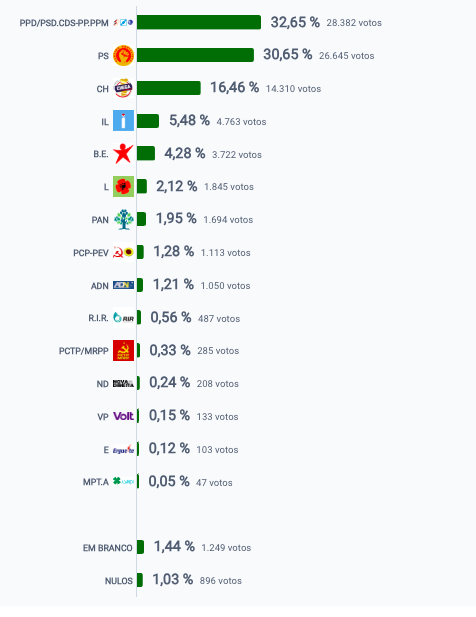Click the ND party logo
Screen dimensions: 476x617
click(x=123, y=383)
